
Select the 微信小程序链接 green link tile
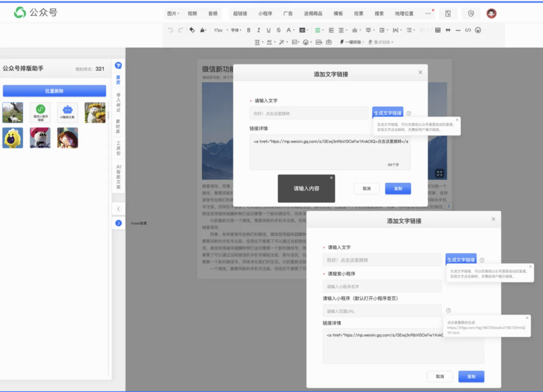(40, 113)
